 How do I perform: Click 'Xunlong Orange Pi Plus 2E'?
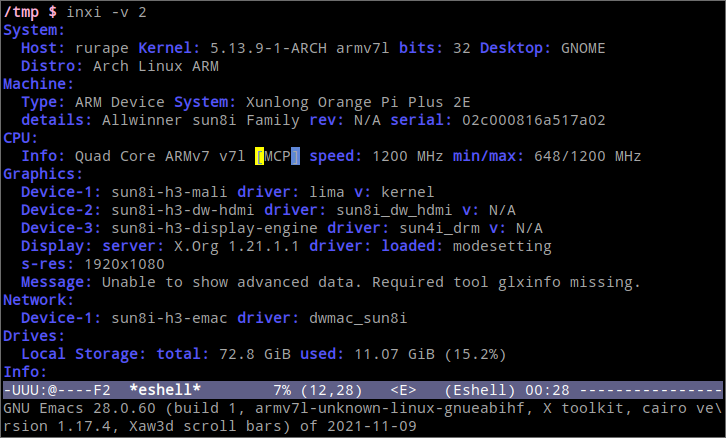point(358,102)
